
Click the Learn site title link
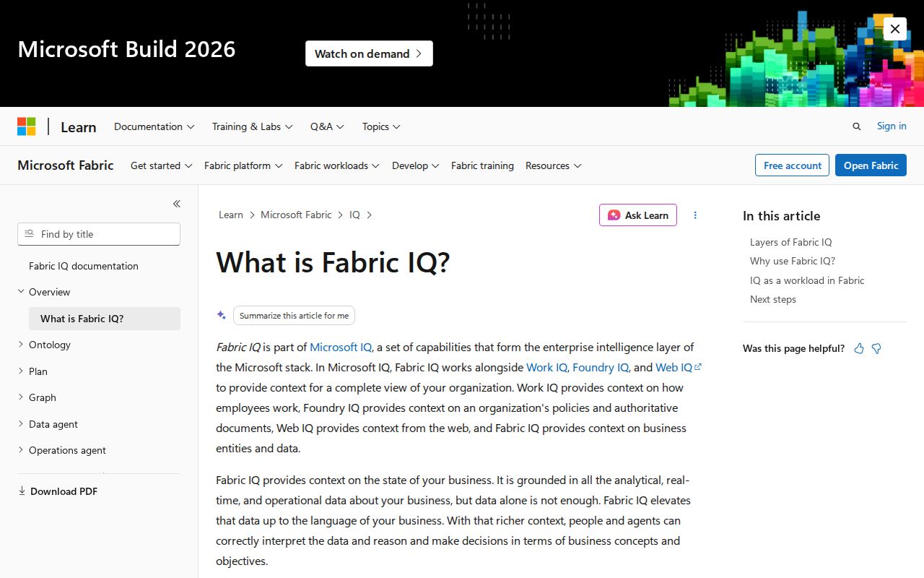(x=78, y=127)
